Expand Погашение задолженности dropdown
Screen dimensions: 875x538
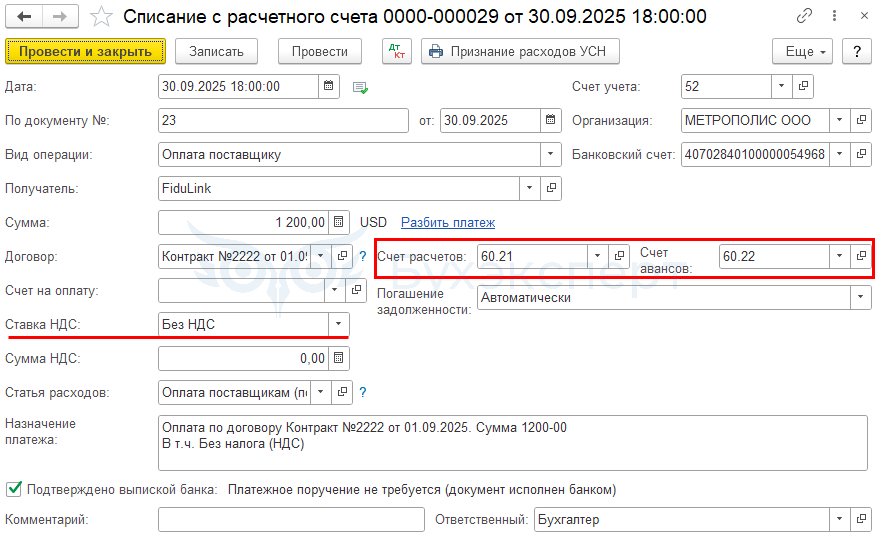tap(860, 297)
